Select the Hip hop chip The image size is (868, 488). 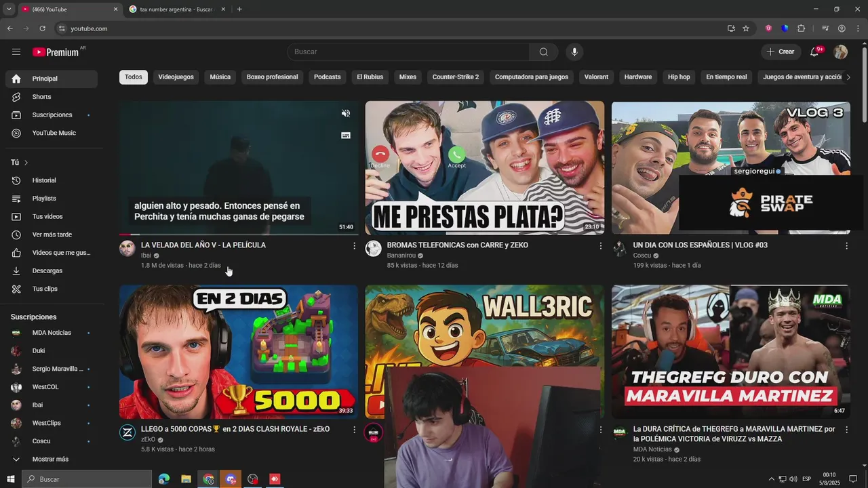[x=679, y=77]
